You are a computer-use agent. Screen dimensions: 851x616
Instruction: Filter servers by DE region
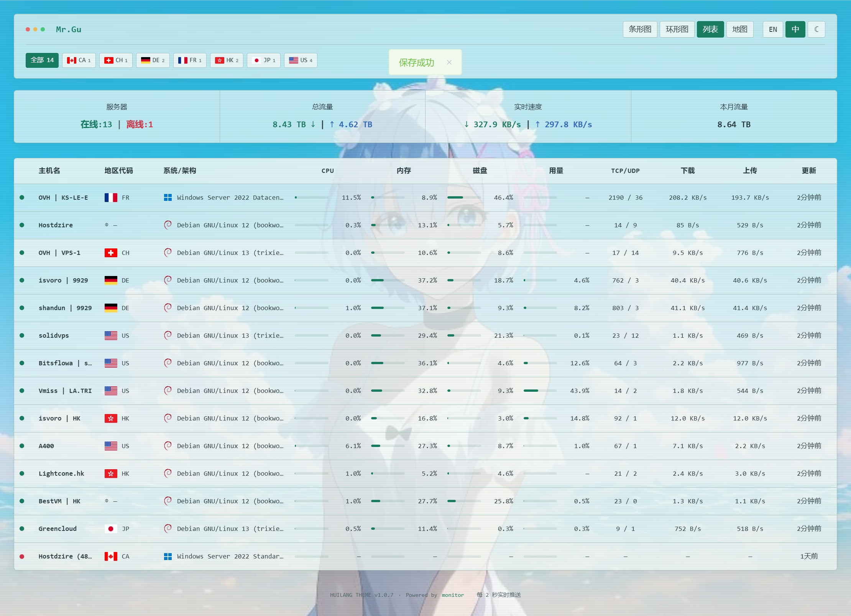pyautogui.click(x=153, y=60)
